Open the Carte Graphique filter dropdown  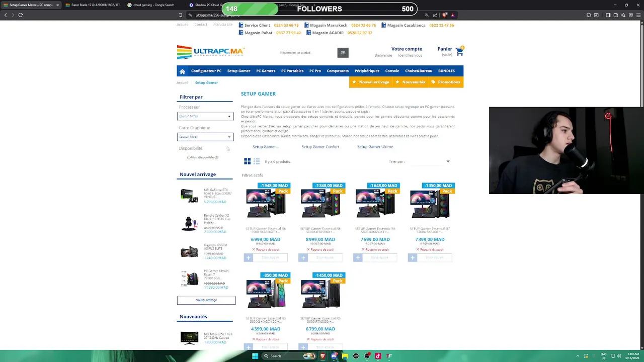coord(205,137)
